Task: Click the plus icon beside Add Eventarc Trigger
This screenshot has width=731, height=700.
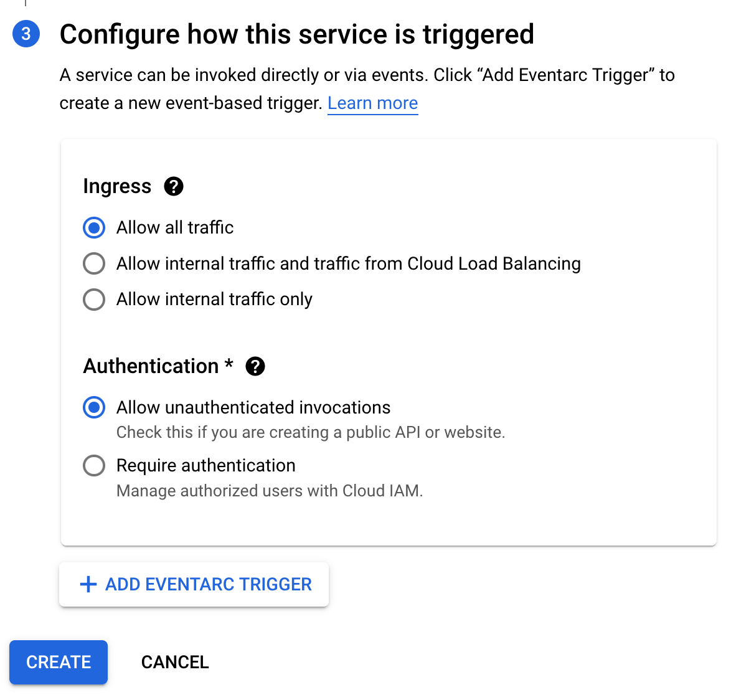Action: (x=88, y=584)
